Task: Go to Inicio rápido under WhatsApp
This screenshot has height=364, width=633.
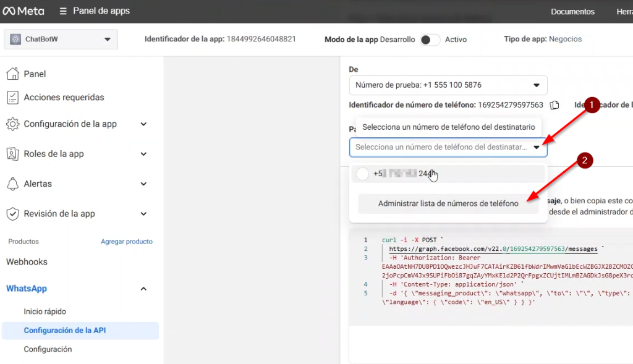Action: (x=45, y=311)
